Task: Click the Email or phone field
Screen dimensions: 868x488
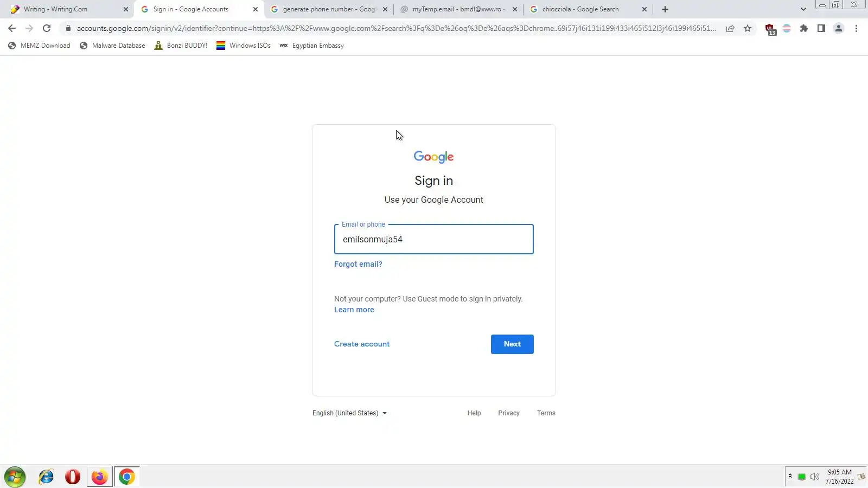Action: 434,239
